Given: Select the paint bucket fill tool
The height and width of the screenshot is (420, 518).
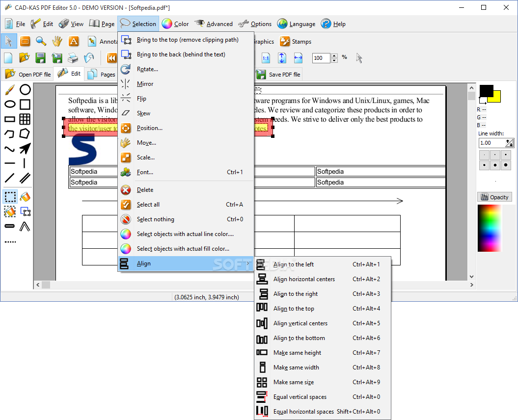Looking at the screenshot, I should tap(25, 196).
